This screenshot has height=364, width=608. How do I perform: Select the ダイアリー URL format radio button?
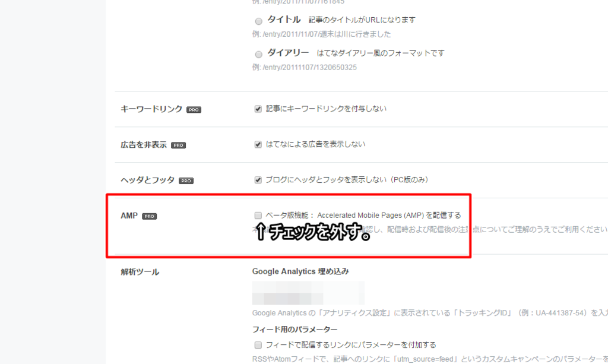click(259, 54)
